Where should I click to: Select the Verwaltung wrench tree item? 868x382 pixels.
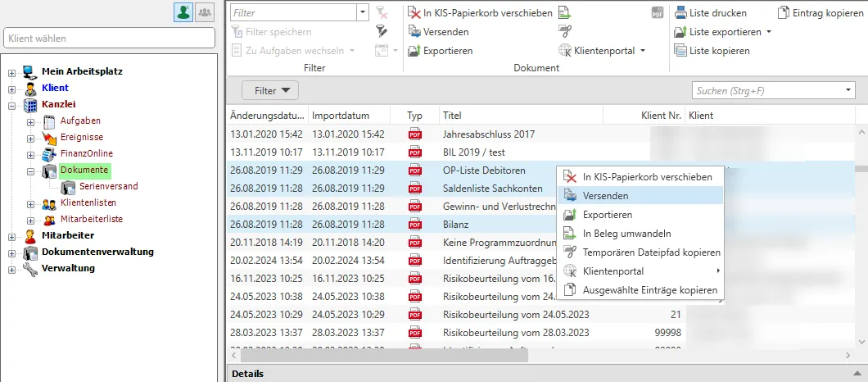click(x=68, y=268)
